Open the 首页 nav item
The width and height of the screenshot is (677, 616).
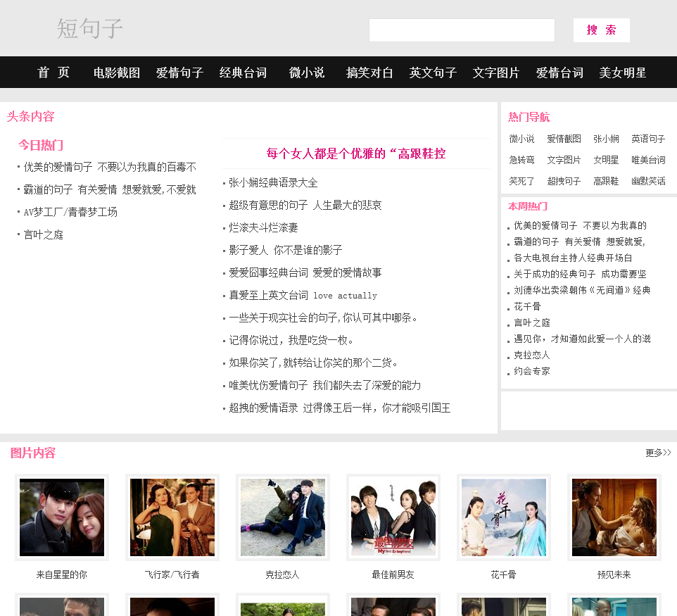click(x=53, y=73)
